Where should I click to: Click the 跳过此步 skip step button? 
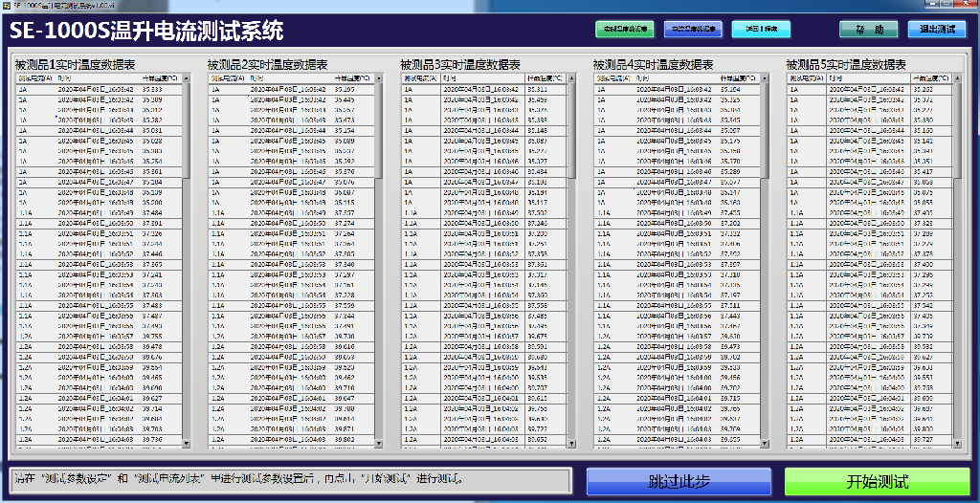[679, 482]
